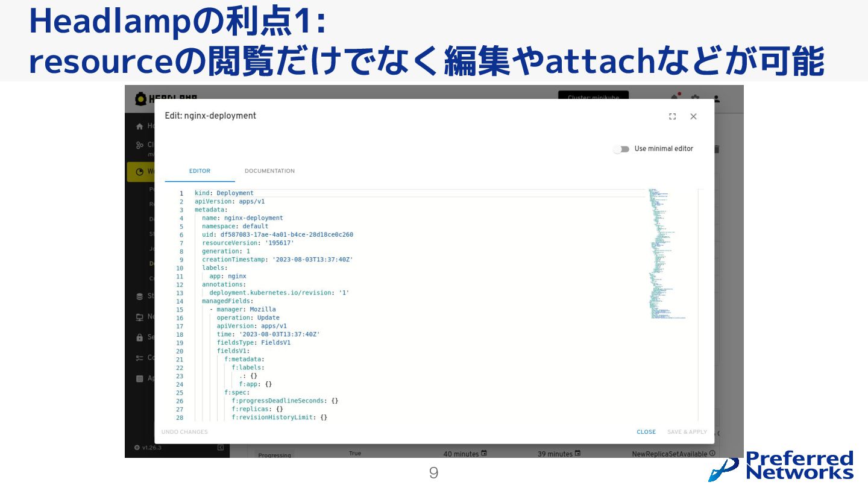
Task: Click the delete trash icon behind dialog
Action: (x=717, y=149)
